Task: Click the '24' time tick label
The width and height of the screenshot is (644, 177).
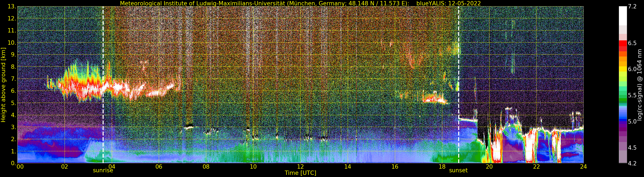Action: point(583,166)
